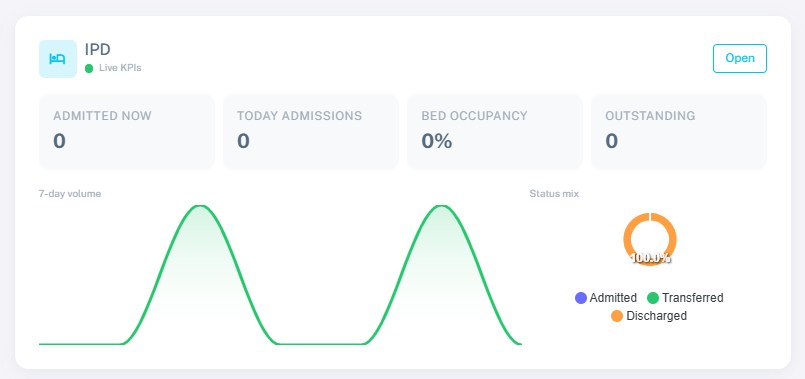The height and width of the screenshot is (379, 805).
Task: Click the second peak of 7-day volume chart
Action: point(441,206)
